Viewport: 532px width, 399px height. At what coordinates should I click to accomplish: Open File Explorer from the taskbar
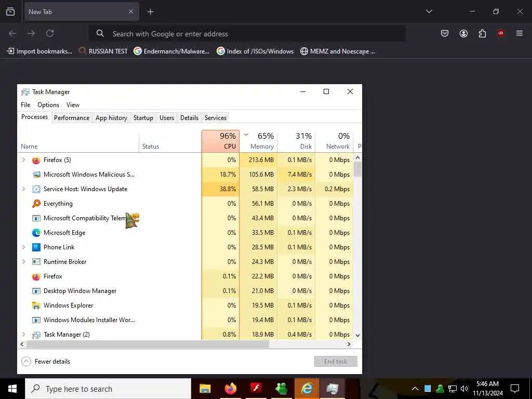[205, 389]
